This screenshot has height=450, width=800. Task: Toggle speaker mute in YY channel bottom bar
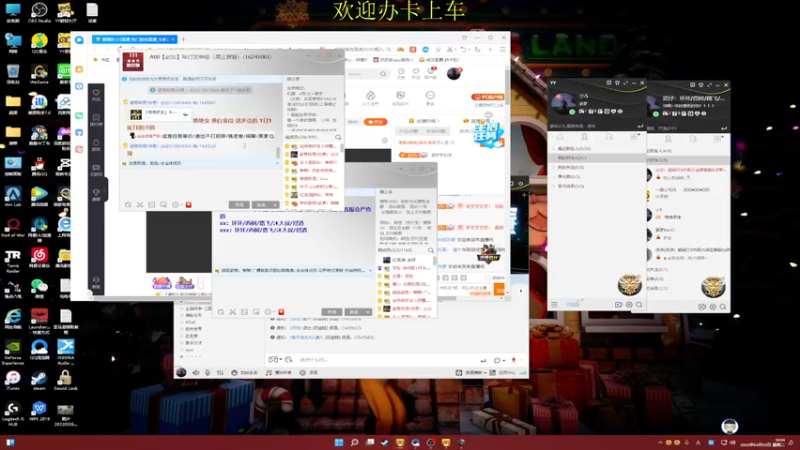click(x=196, y=372)
